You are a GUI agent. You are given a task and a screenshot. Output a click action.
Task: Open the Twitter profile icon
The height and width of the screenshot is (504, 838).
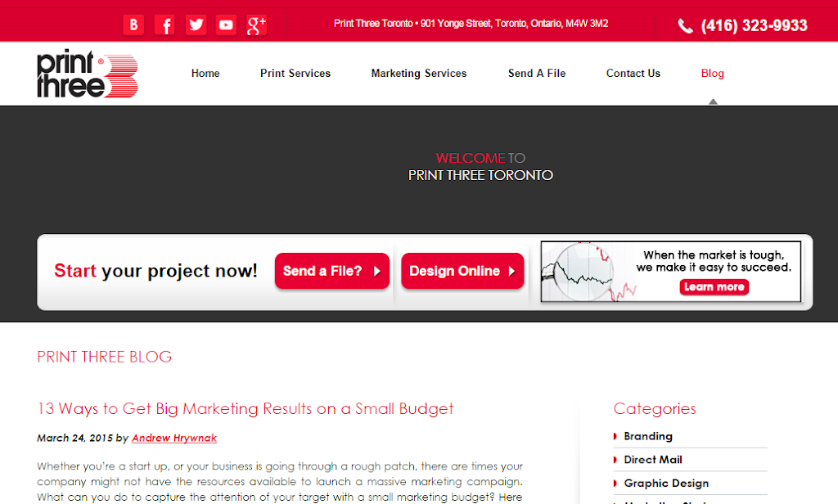click(x=196, y=25)
